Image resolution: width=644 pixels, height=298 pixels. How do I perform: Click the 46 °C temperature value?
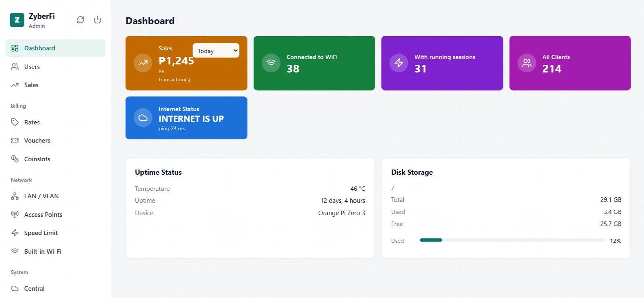(x=358, y=188)
